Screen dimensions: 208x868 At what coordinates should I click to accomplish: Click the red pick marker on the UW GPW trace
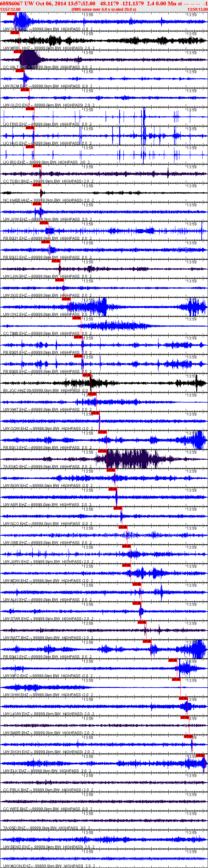pyautogui.click(x=11, y=14)
